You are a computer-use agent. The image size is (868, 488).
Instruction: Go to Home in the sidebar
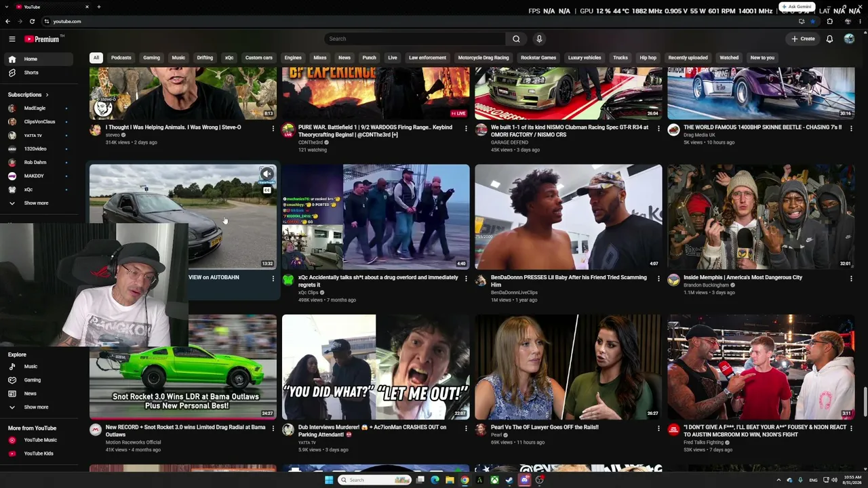tap(38, 59)
